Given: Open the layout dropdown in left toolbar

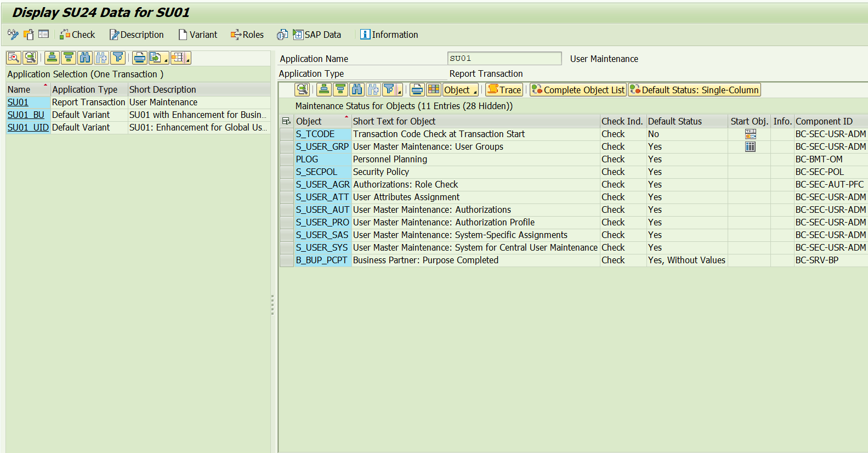Looking at the screenshot, I should tap(180, 58).
